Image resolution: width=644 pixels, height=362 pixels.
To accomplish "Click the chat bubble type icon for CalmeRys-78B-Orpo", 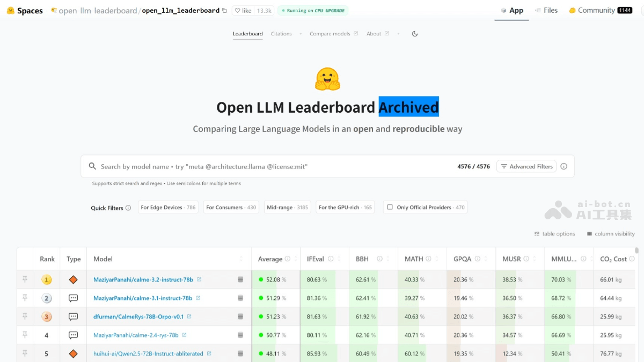I will click(73, 316).
